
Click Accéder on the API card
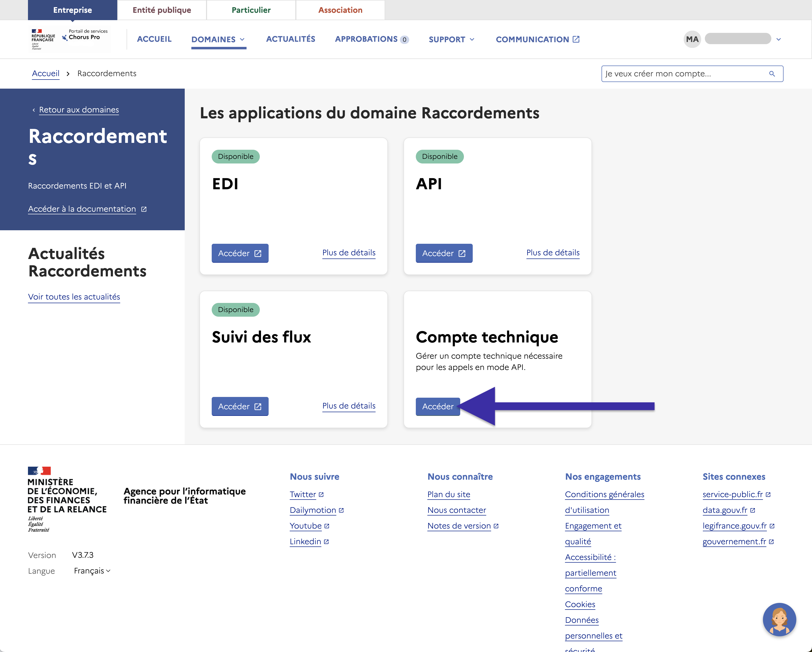(x=444, y=253)
